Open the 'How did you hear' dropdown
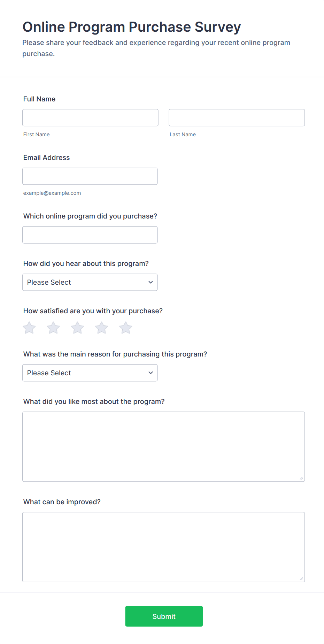The height and width of the screenshot is (644, 324). 90,282
